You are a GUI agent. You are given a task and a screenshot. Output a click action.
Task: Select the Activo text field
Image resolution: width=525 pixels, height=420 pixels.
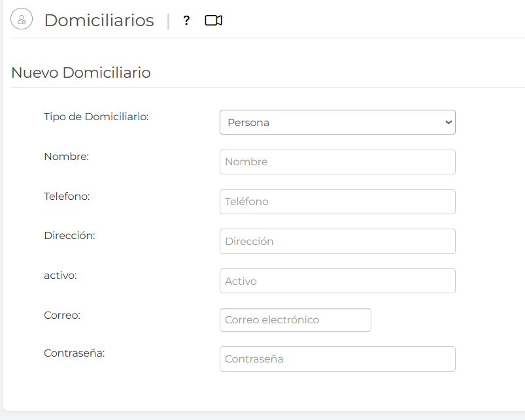(x=337, y=281)
